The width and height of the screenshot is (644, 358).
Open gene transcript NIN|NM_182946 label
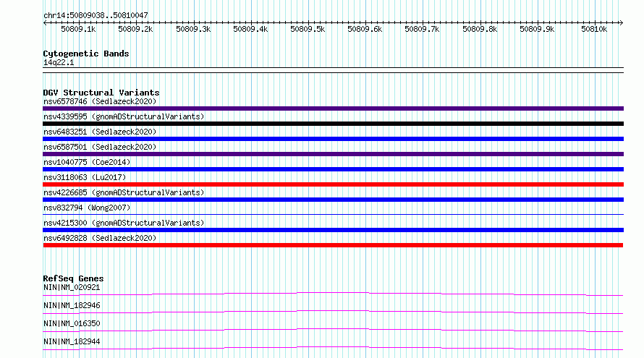[72, 305]
